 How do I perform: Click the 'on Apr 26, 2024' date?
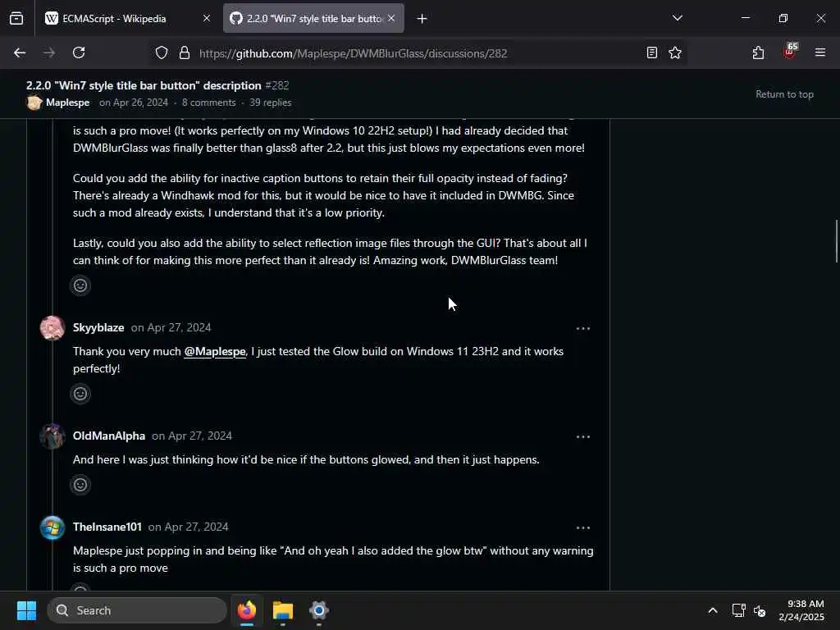pos(134,103)
